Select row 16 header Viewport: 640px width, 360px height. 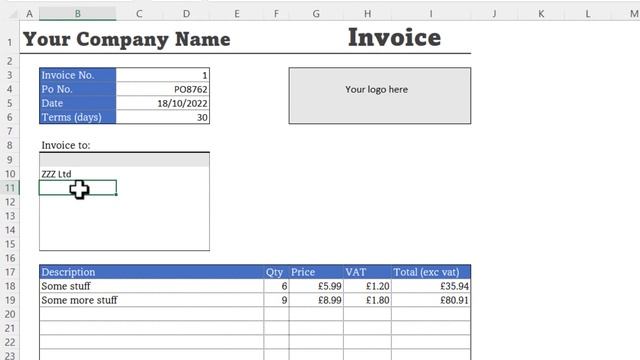(x=10, y=258)
